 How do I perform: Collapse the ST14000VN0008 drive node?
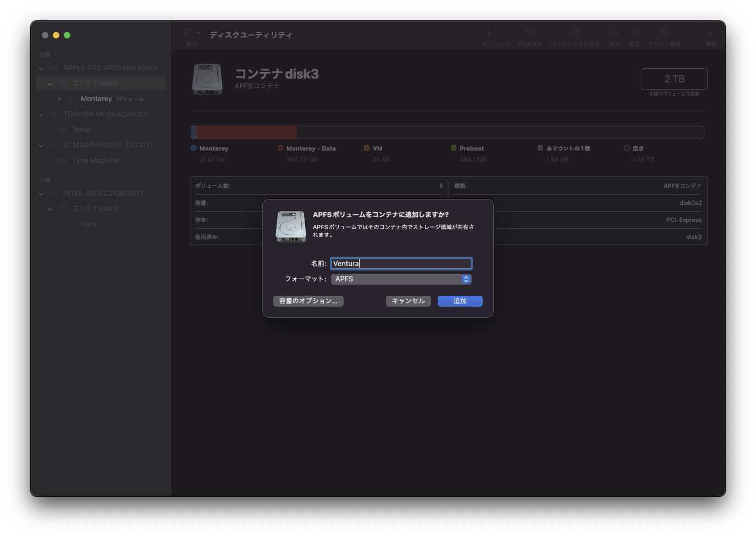41,145
